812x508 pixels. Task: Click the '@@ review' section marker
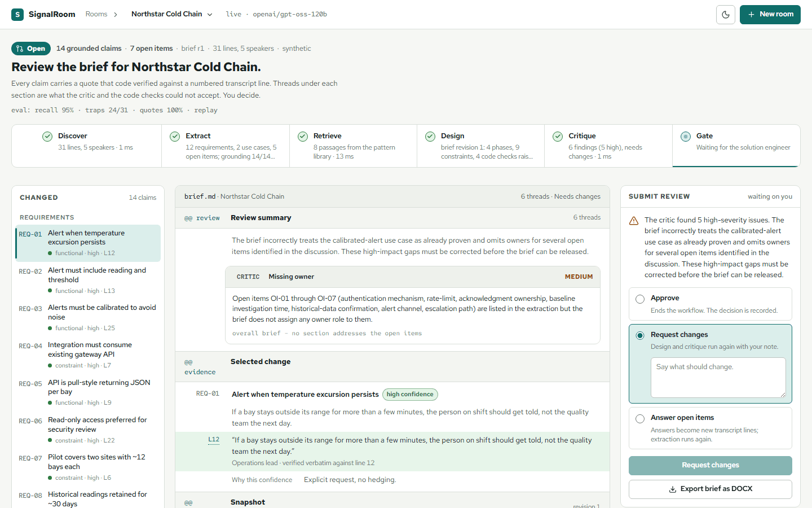coord(202,218)
